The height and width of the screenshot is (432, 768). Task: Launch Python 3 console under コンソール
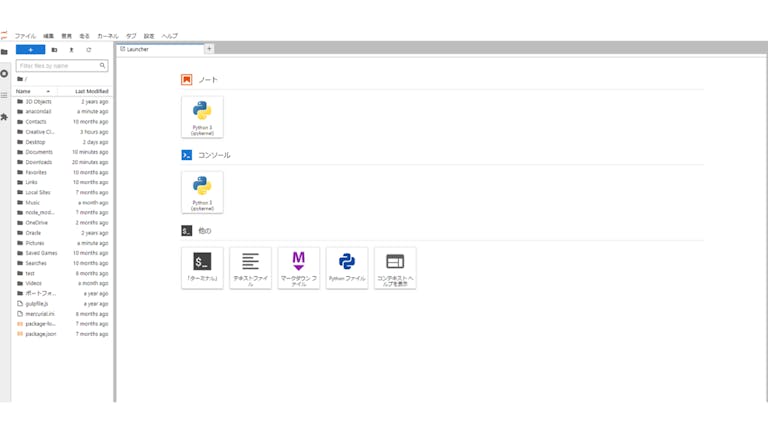(x=202, y=192)
